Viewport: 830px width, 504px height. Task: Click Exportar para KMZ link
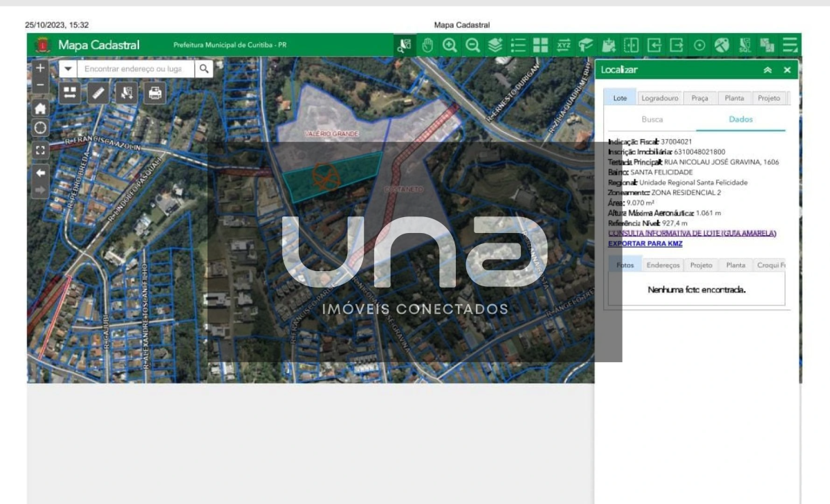(x=645, y=243)
